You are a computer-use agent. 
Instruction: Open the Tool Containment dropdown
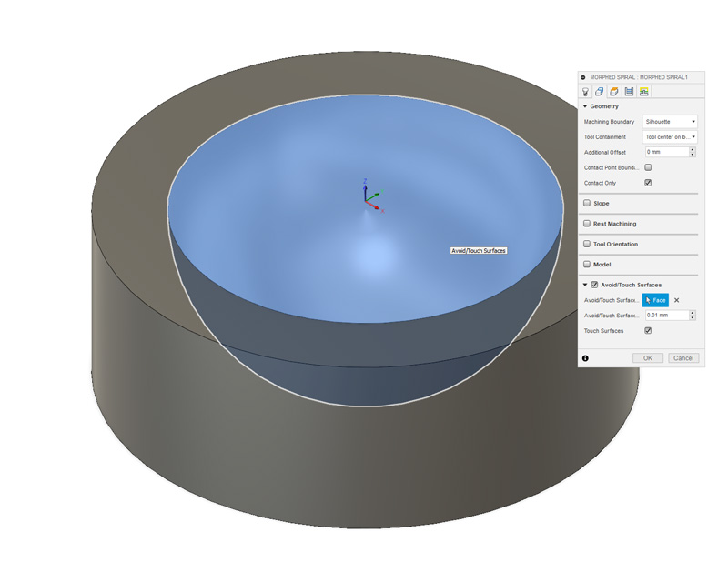point(670,137)
